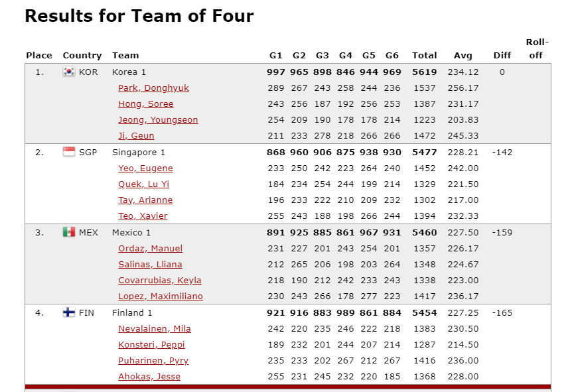This screenshot has width=568, height=392.
Task: Open Tay, Arianne player profile
Action: pyautogui.click(x=145, y=200)
